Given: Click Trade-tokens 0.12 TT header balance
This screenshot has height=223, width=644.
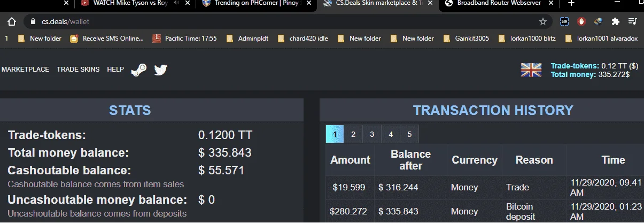Looking at the screenshot, I should pos(594,66).
